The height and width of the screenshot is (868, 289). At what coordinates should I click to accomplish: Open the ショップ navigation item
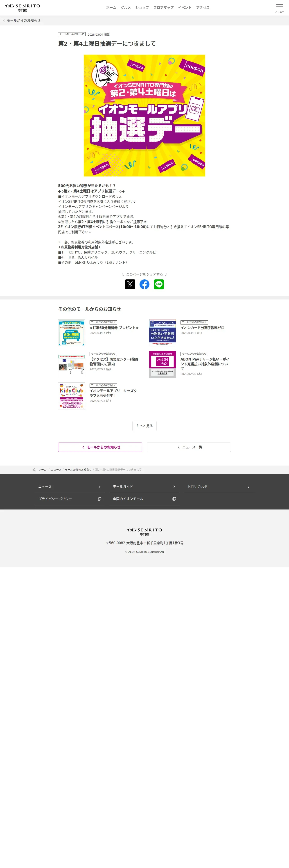[142, 8]
